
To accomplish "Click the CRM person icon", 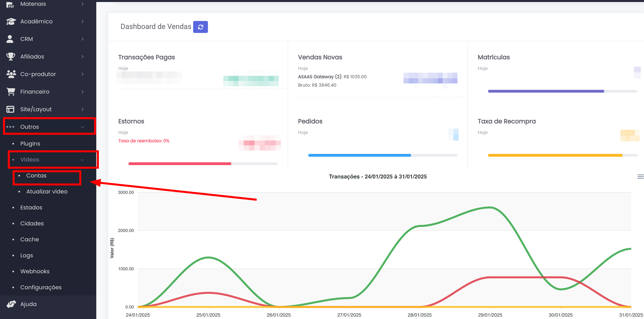I will coord(10,39).
